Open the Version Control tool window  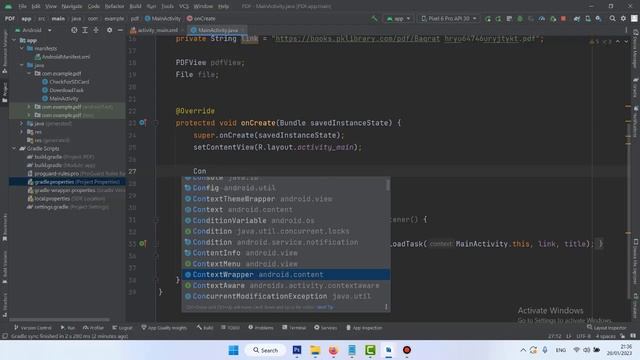(33, 327)
